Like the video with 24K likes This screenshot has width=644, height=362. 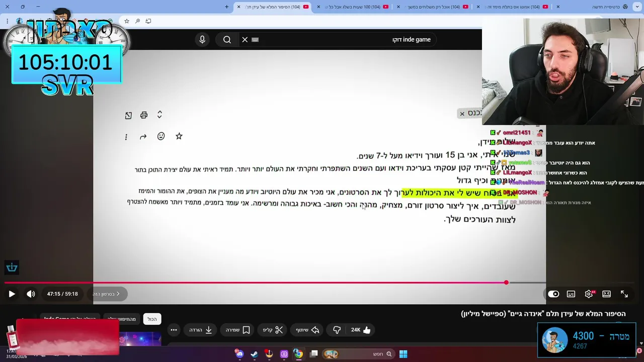point(361,330)
